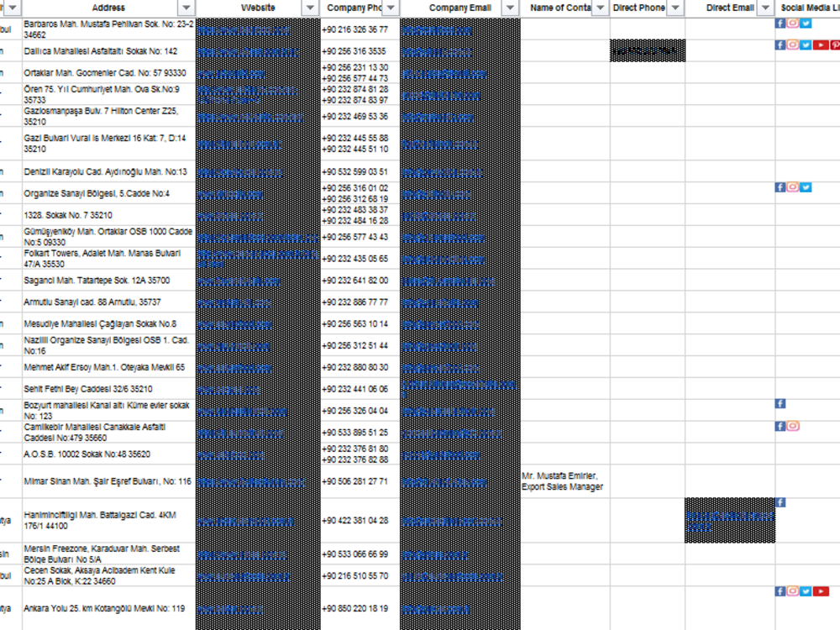Select address '1328. Sokak No. 7 35210'
840x630 pixels.
[68, 215]
